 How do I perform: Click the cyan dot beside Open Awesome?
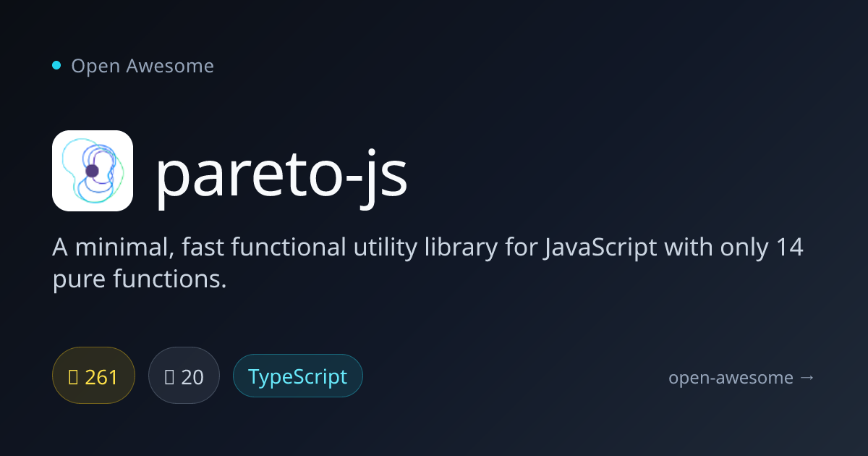click(x=56, y=66)
